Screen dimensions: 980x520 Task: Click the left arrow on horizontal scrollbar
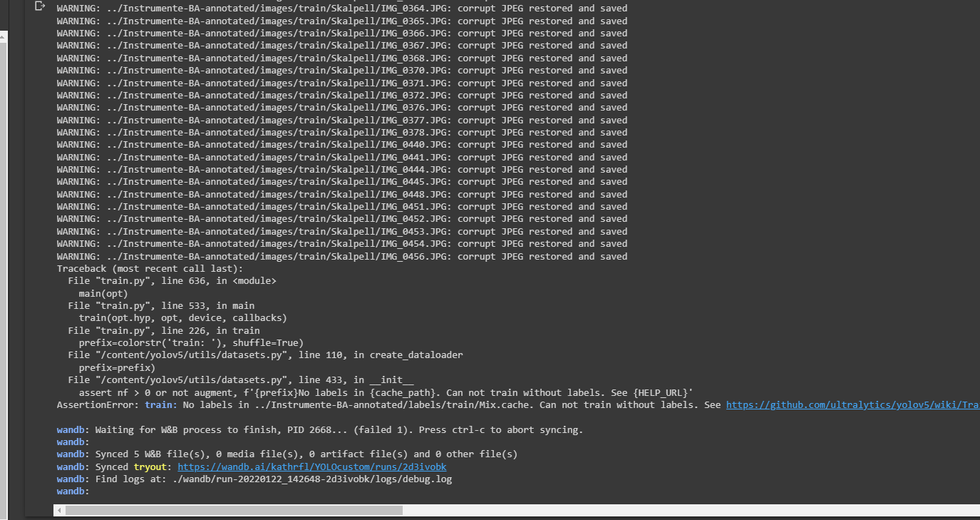[x=58, y=510]
